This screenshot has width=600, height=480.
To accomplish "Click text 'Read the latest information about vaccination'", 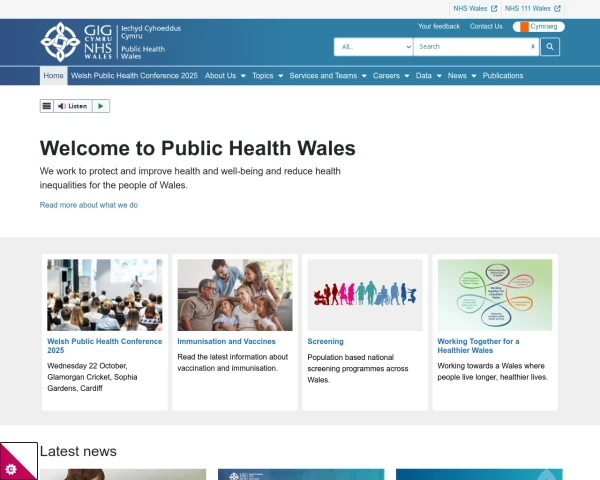I will click(x=233, y=362).
